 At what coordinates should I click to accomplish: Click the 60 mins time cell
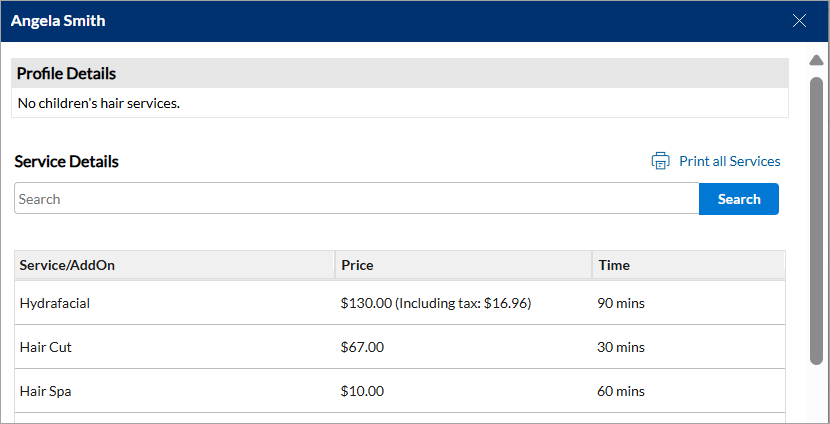[x=621, y=391]
